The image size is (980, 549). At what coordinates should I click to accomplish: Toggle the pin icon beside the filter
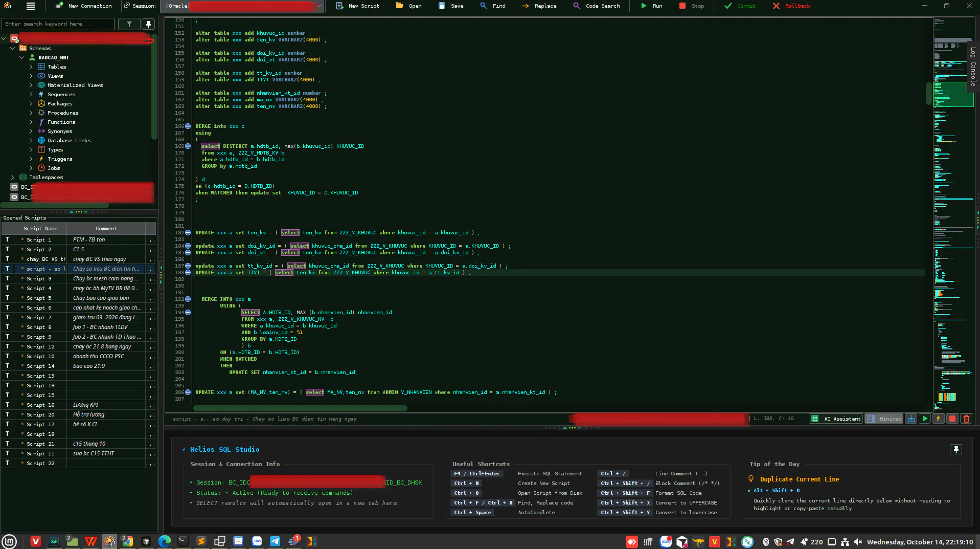click(x=148, y=24)
